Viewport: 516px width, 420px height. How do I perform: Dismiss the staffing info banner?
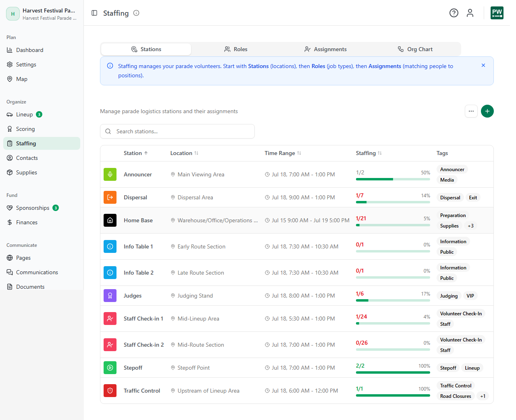pyautogui.click(x=483, y=65)
